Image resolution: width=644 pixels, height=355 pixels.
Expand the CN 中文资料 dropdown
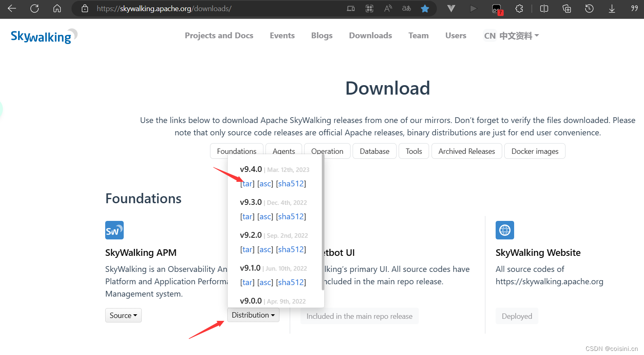(x=511, y=36)
